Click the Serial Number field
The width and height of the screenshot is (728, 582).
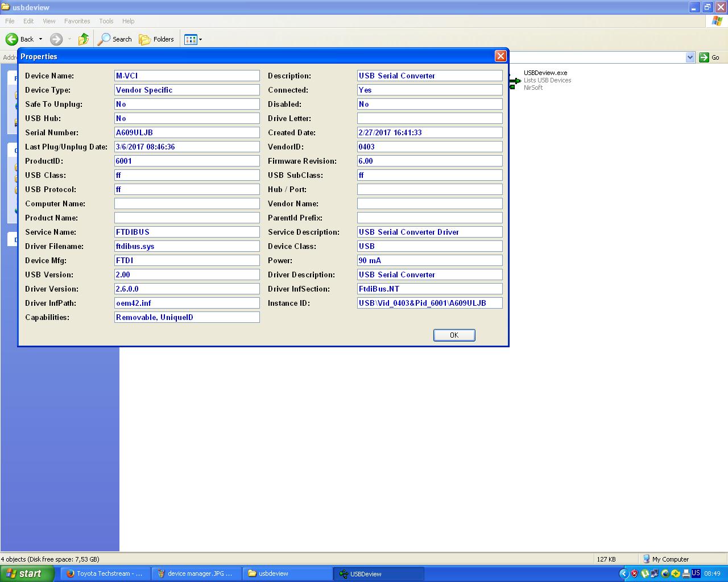pyautogui.click(x=187, y=132)
